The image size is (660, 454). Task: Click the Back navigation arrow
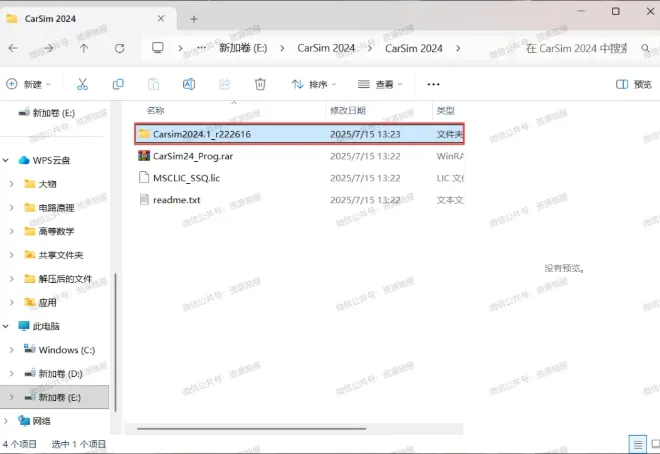13,48
